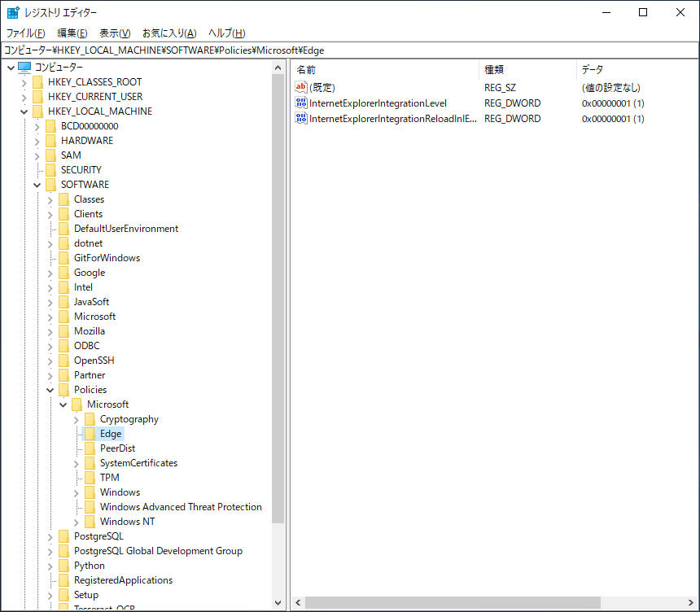Select the Windows Advanced Threat Protection key
The height and width of the screenshot is (612, 700).
point(181,507)
